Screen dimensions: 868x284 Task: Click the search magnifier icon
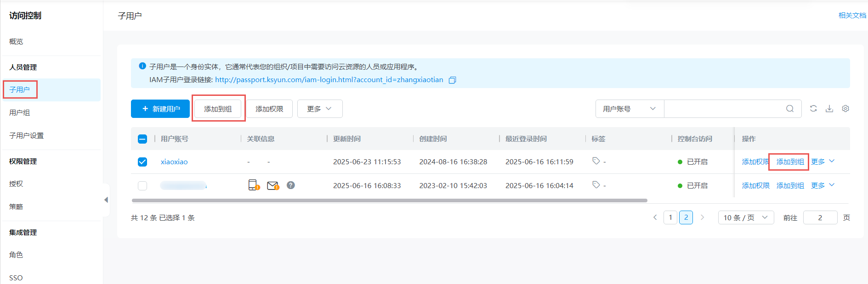(x=790, y=109)
